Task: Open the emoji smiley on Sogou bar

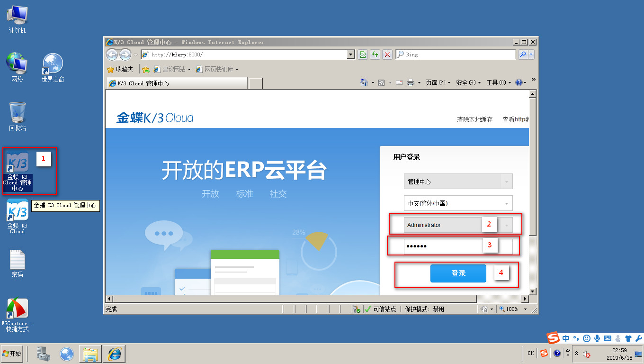Action: click(587, 338)
